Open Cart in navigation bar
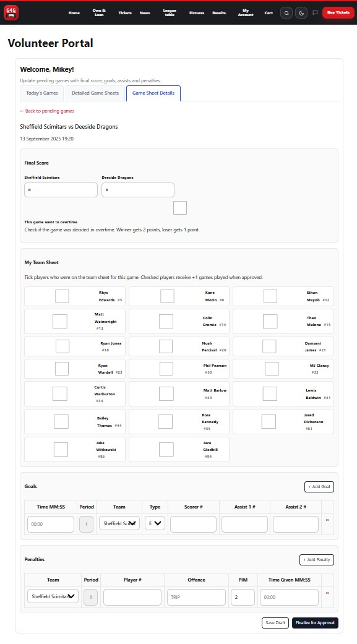357x644 pixels. [x=269, y=13]
